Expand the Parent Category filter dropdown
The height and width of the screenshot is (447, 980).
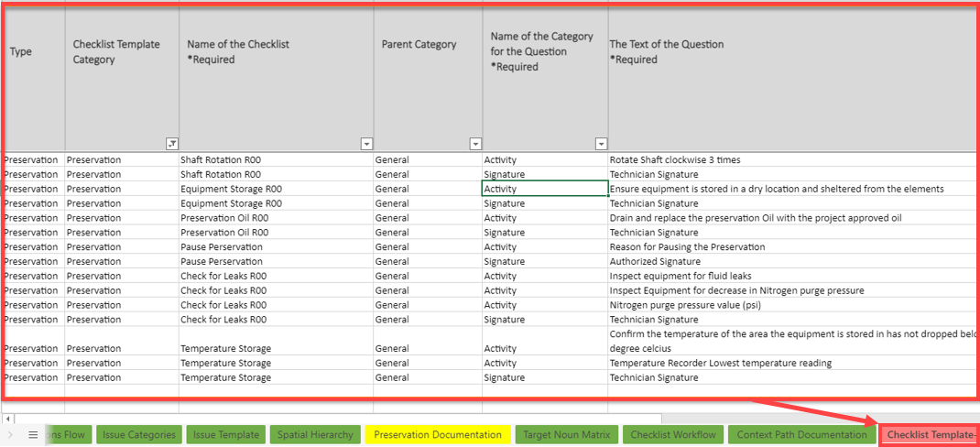475,144
